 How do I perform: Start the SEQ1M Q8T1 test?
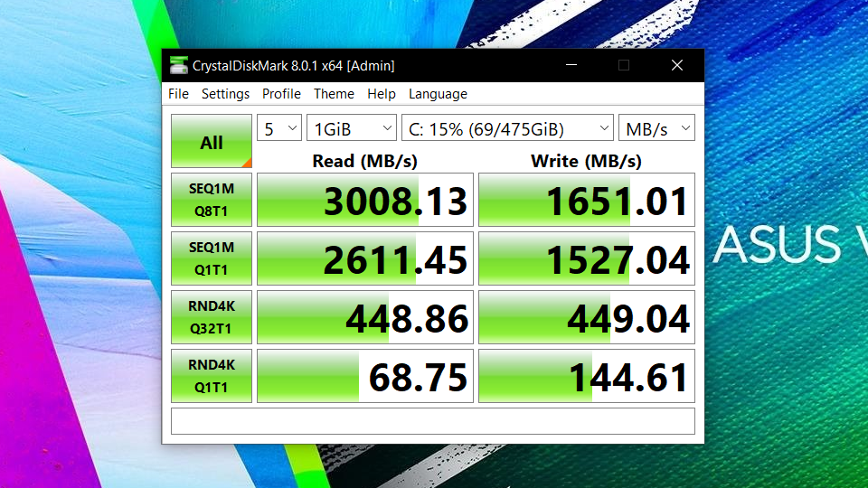click(212, 200)
